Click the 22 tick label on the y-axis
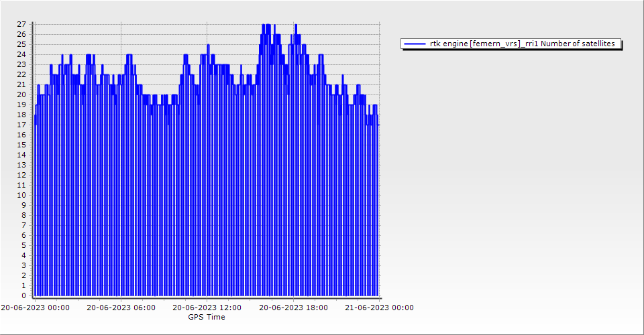 (21, 74)
